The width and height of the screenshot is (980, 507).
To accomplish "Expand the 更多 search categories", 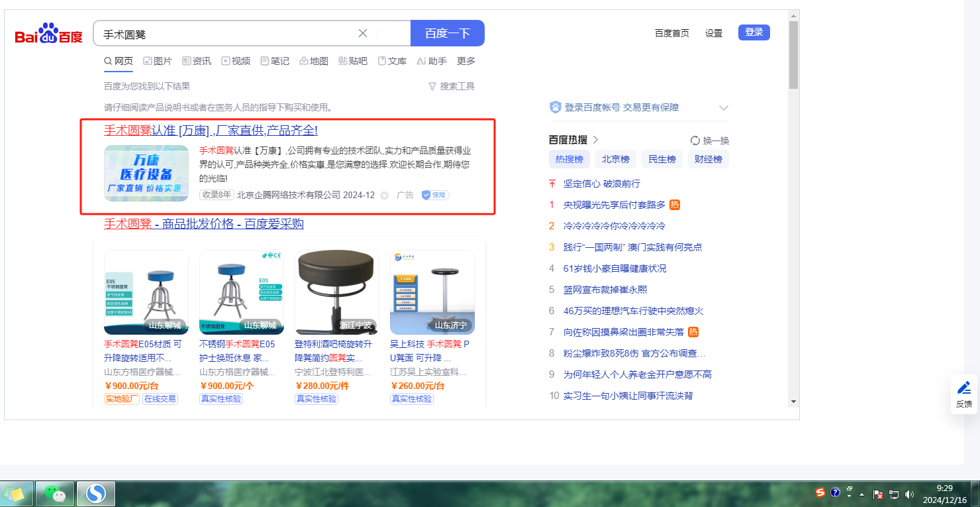I will pyautogui.click(x=466, y=61).
